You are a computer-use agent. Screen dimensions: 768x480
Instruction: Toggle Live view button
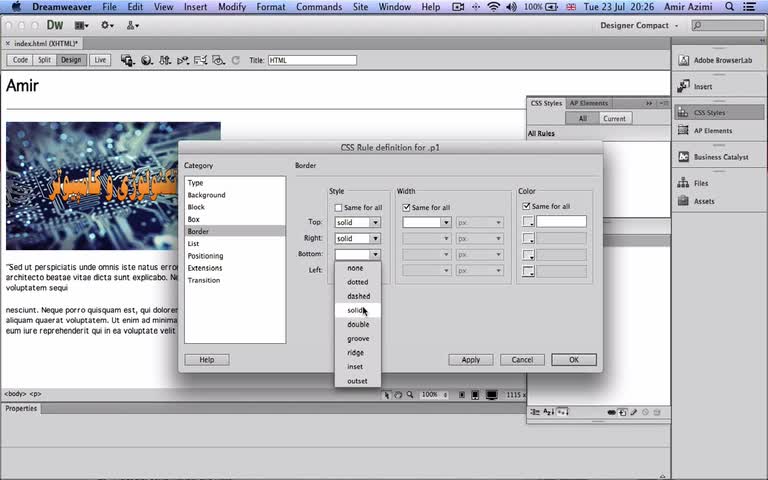pos(100,60)
